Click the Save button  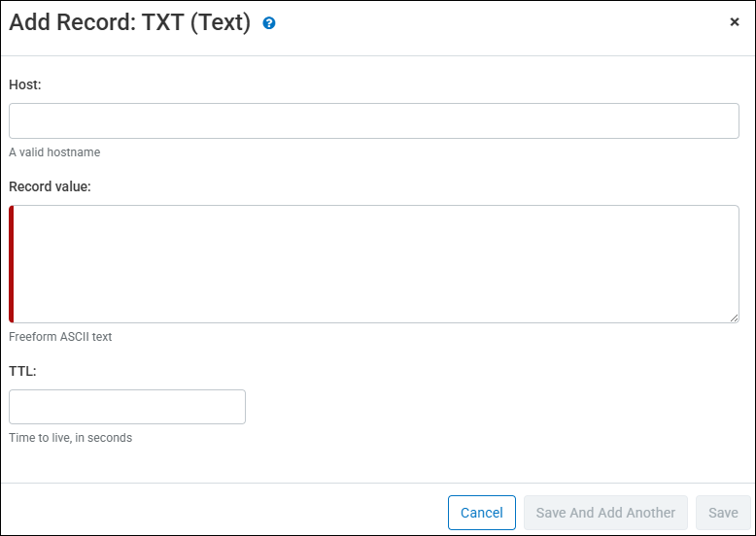tap(723, 513)
